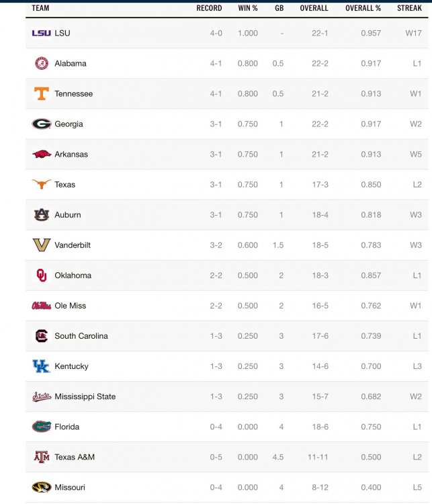Click the Texas Longhorns logo
This screenshot has height=504, width=432.
pos(42,184)
